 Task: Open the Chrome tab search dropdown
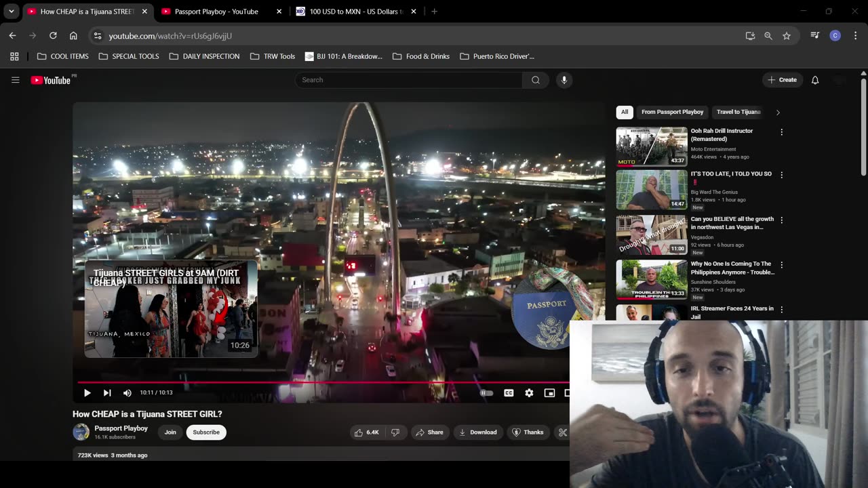click(12, 12)
